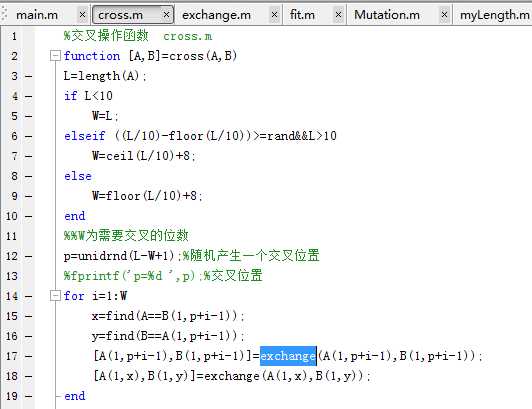532x409 pixels.
Task: Click 'W=ceil(L/10)+8;' on line 7
Action: [144, 156]
